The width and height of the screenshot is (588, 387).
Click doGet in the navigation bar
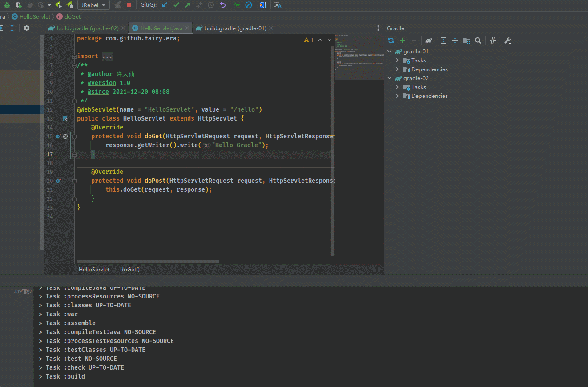[x=68, y=16]
